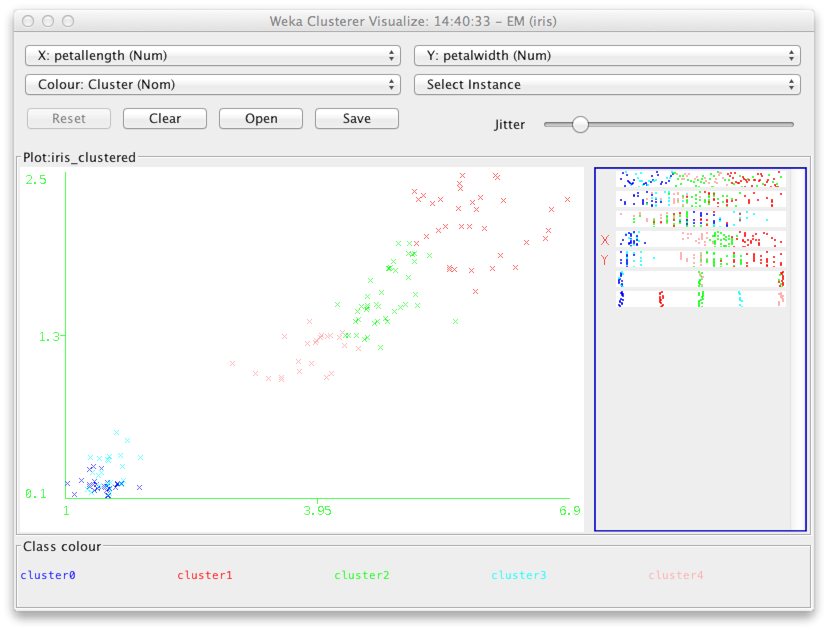Select the sixth attribute strip in side panel
This screenshot has width=828, height=631.
pos(701,279)
